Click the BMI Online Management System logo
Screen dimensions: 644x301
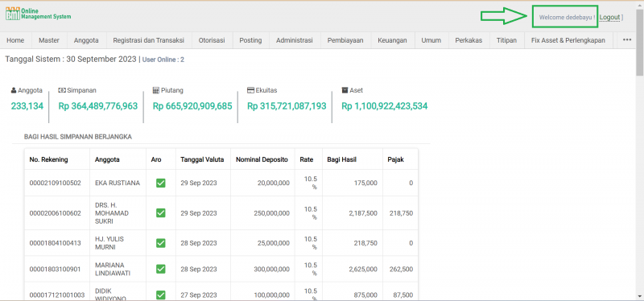(38, 14)
